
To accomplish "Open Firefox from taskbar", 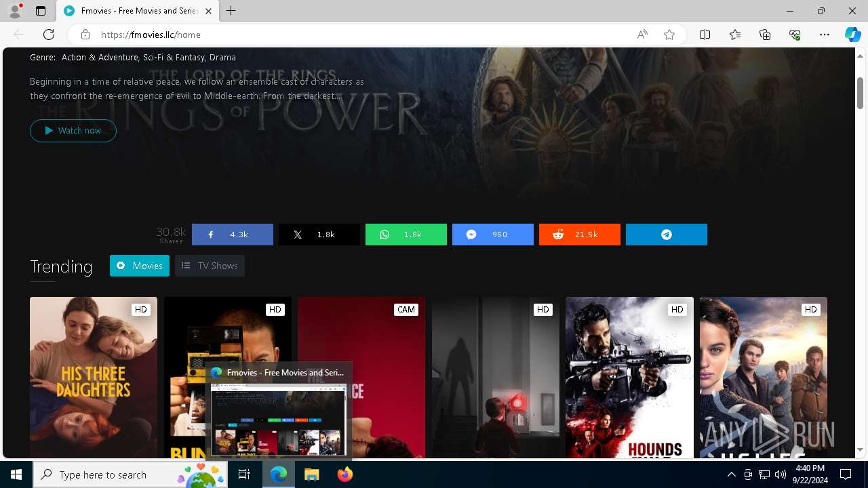I will click(344, 474).
